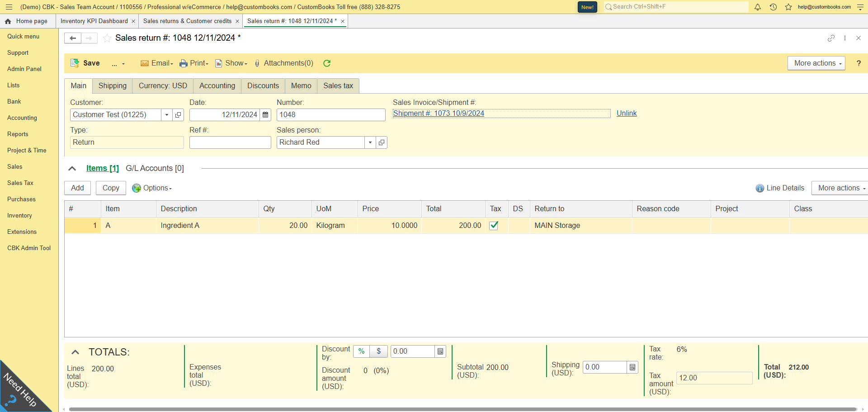Open the date calendar picker icon
868x412 pixels.
[x=265, y=115]
